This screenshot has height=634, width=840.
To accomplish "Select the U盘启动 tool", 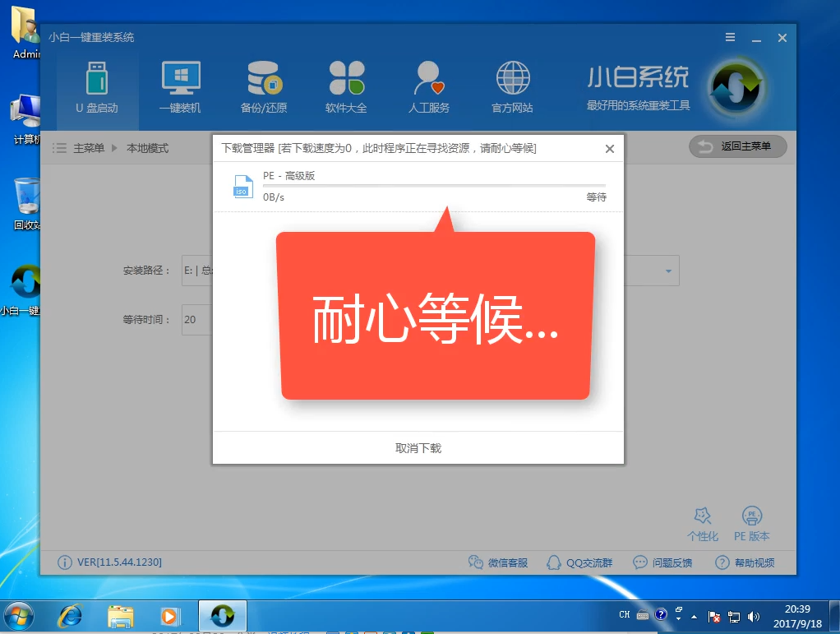I will coord(98,86).
